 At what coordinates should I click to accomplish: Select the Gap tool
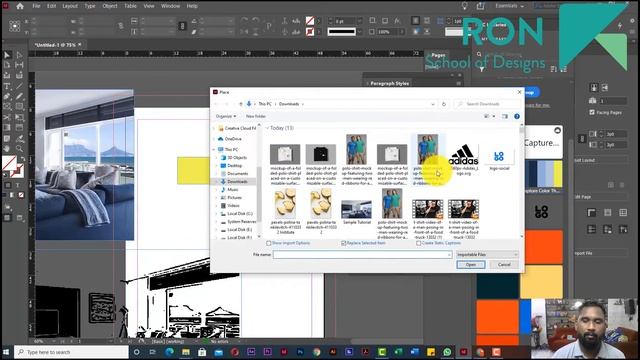pos(19,65)
